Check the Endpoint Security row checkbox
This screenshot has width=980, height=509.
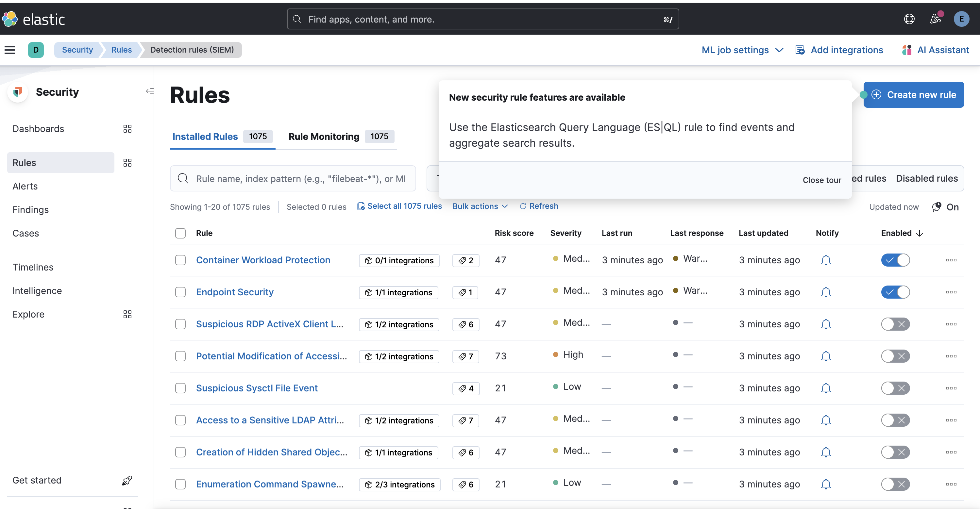point(180,292)
